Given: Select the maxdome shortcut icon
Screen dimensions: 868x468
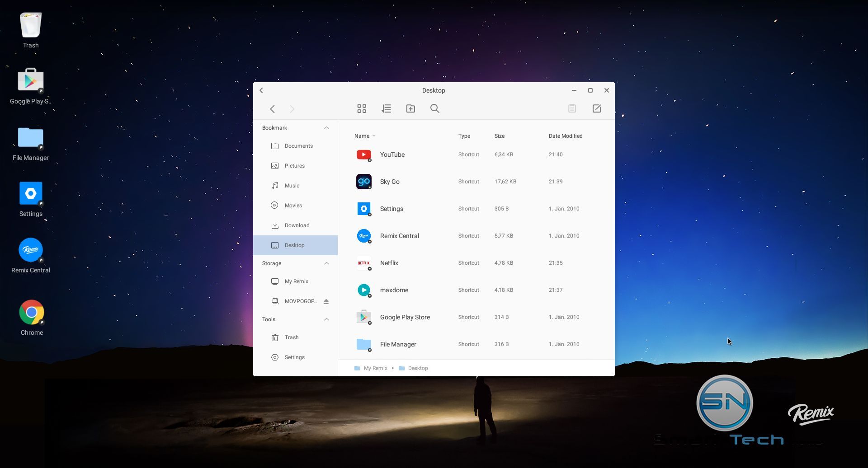Looking at the screenshot, I should (x=364, y=290).
